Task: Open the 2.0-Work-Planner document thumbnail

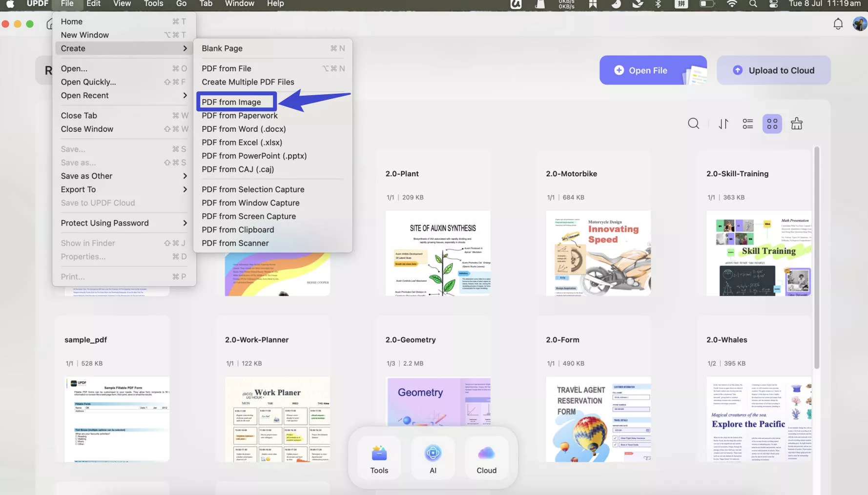Action: click(277, 419)
